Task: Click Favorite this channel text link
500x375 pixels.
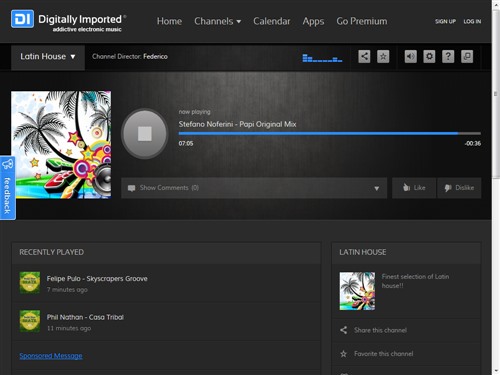Action: [x=384, y=354]
